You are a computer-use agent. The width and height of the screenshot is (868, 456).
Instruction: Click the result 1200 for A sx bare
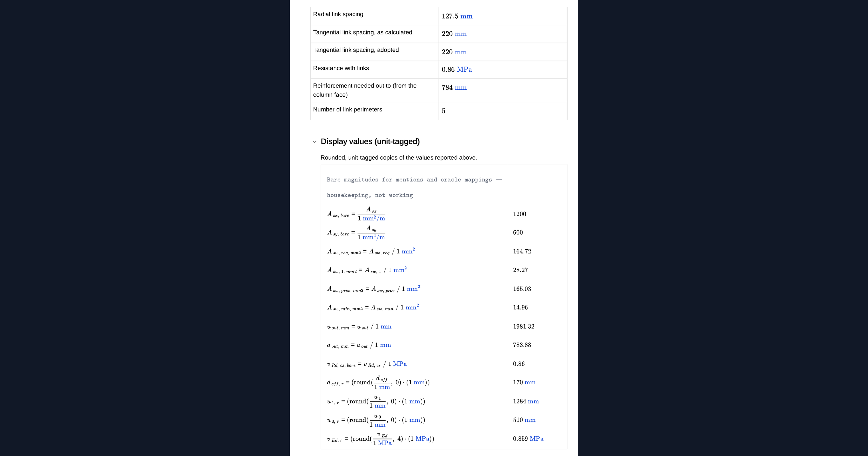point(519,214)
